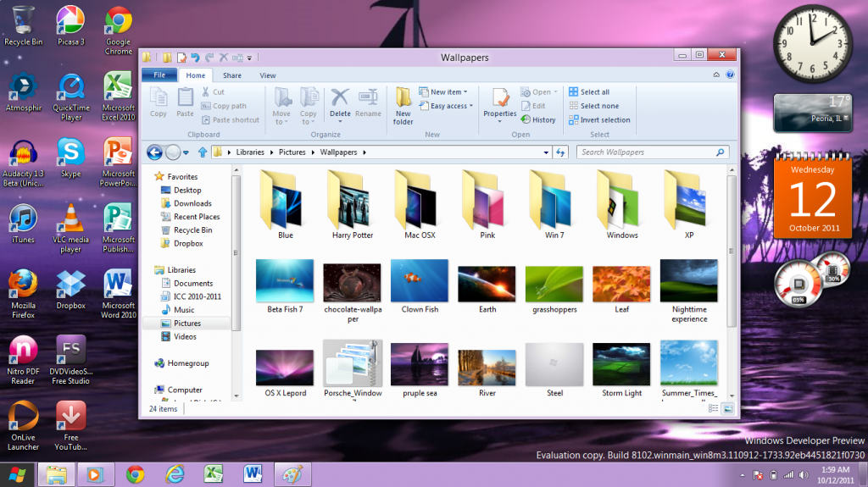This screenshot has width=868, height=487.
Task: Switch to details view icon in status bar
Action: (713, 408)
